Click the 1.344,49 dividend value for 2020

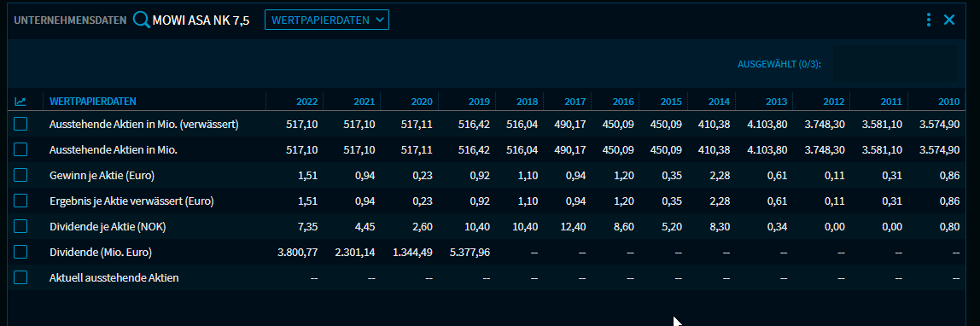(412, 253)
